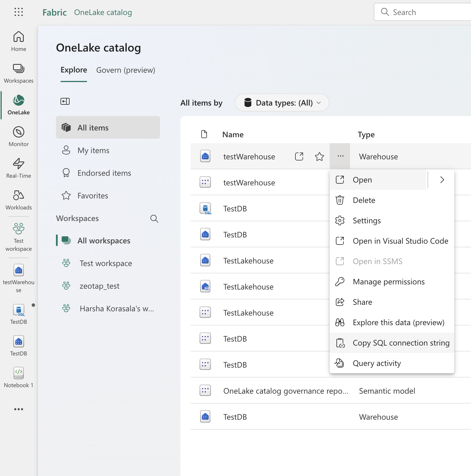Collapse the explorer side pane
The height and width of the screenshot is (476, 471).
tap(65, 101)
